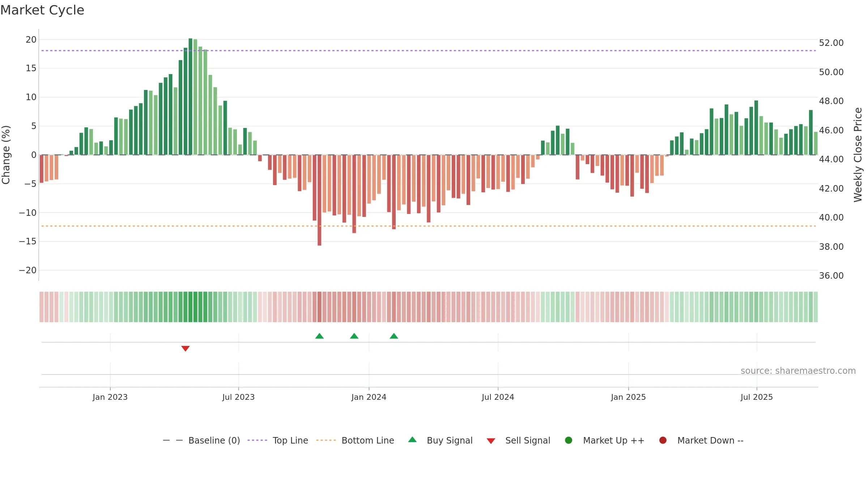The image size is (868, 488).
Task: Toggle the Top Line legend entry
Action: click(278, 440)
